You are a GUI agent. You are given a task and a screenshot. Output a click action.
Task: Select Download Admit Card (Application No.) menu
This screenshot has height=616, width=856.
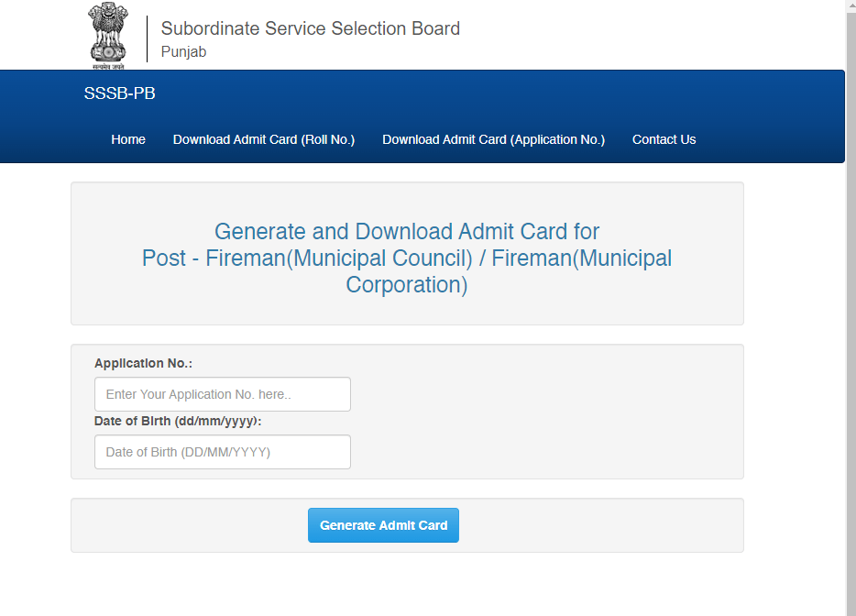coord(493,139)
